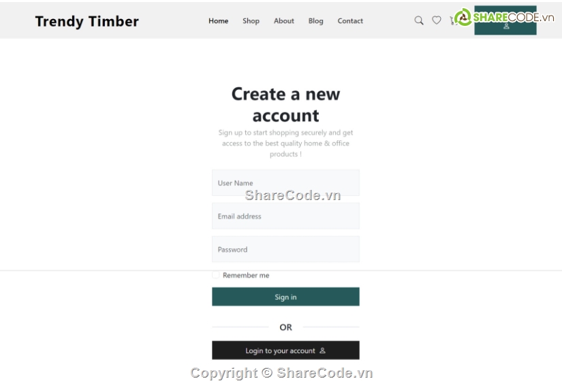The width and height of the screenshot is (562, 392).
Task: Open the About page link
Action: (x=284, y=21)
